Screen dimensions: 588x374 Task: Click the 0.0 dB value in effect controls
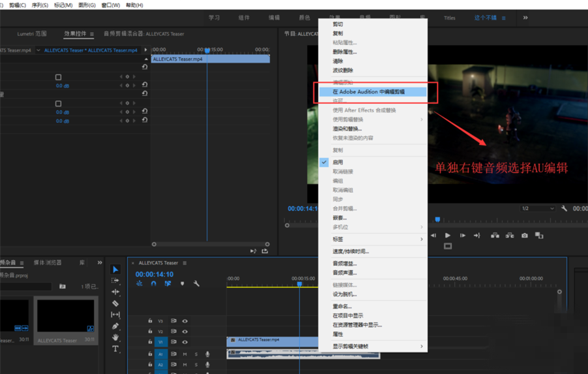63,86
